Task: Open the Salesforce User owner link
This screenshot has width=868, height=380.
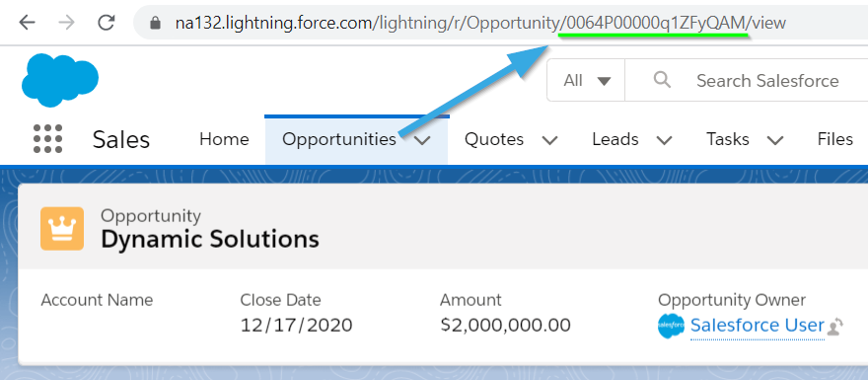Action: 758,325
